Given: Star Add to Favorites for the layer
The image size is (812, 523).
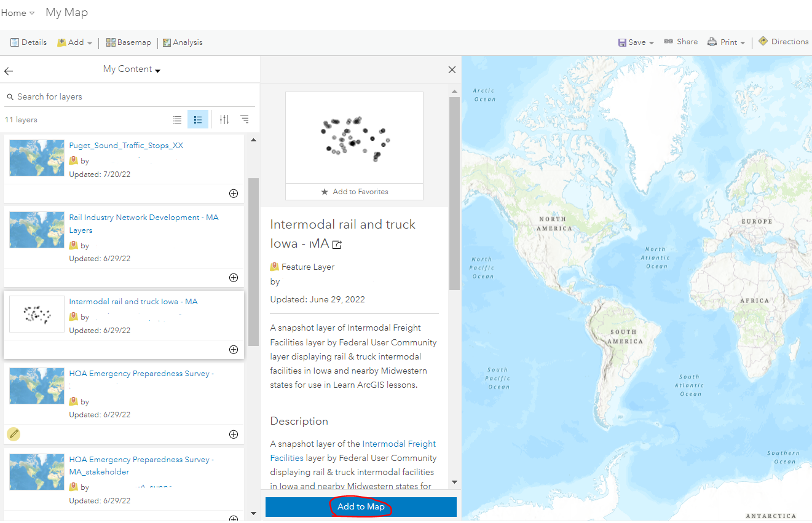Looking at the screenshot, I should [354, 192].
